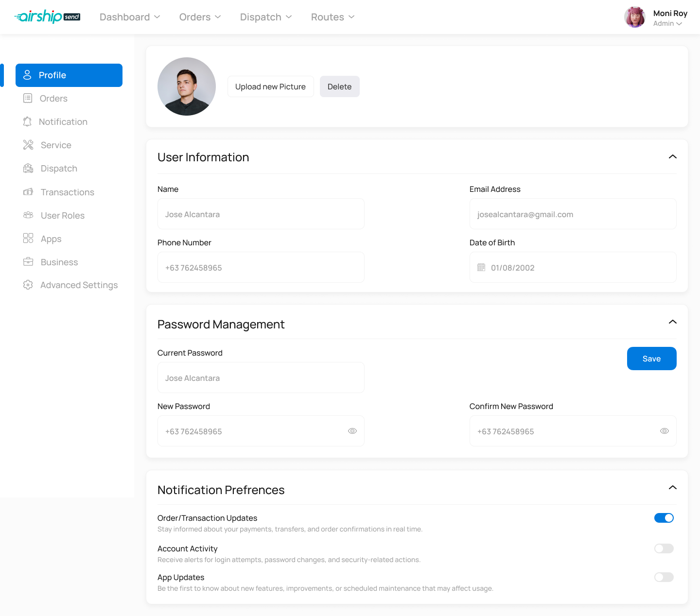
Task: Disable Order/Transaction Updates toggle
Action: click(x=664, y=518)
